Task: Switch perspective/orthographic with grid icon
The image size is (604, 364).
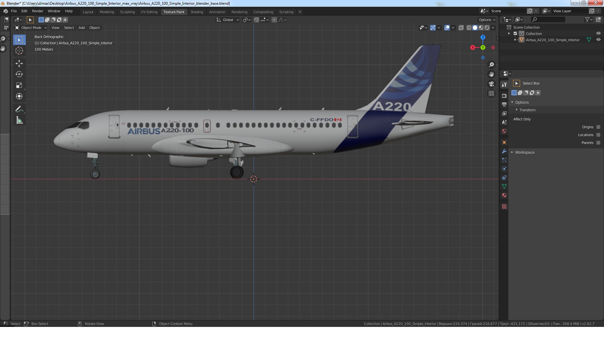Action: (x=491, y=94)
